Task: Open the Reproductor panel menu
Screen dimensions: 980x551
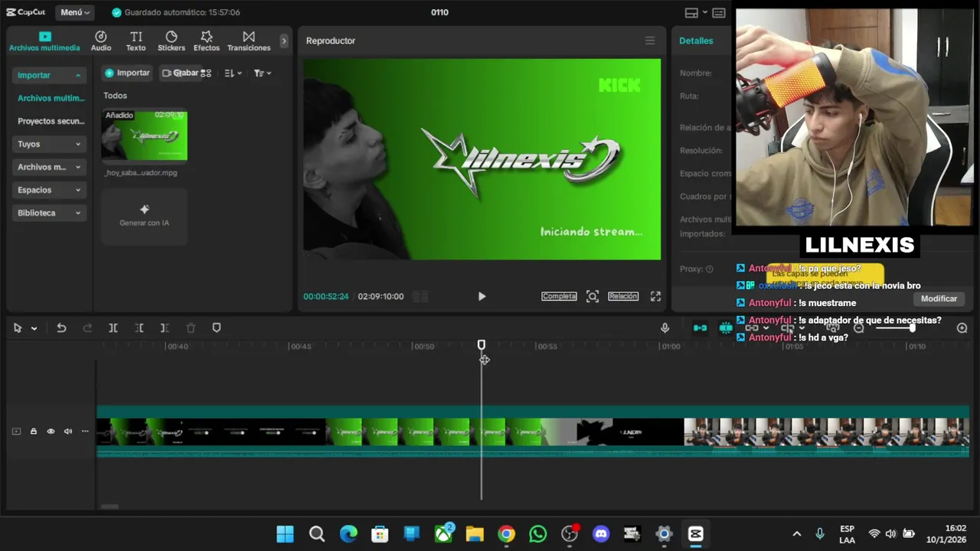Action: point(650,41)
